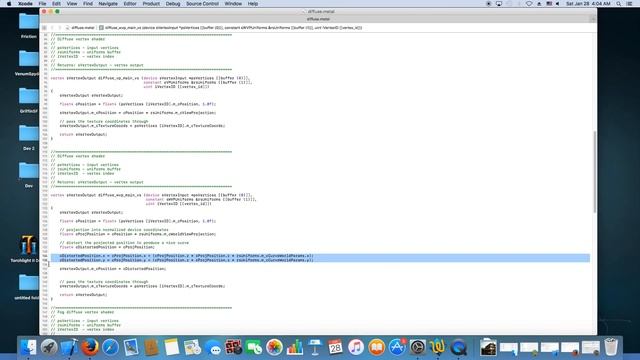This screenshot has width=640, height=360.
Task: Open Notes from the dock
Action: [x=172, y=347]
